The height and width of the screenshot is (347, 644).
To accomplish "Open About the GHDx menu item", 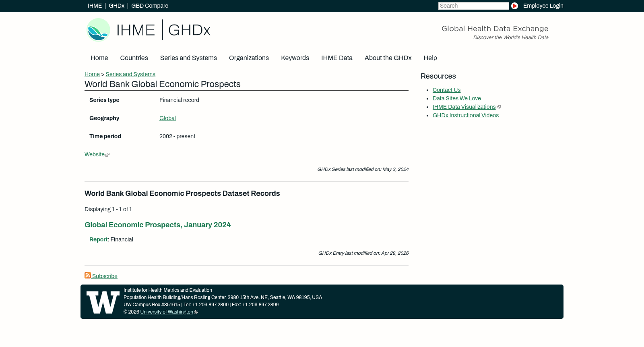I will point(388,58).
